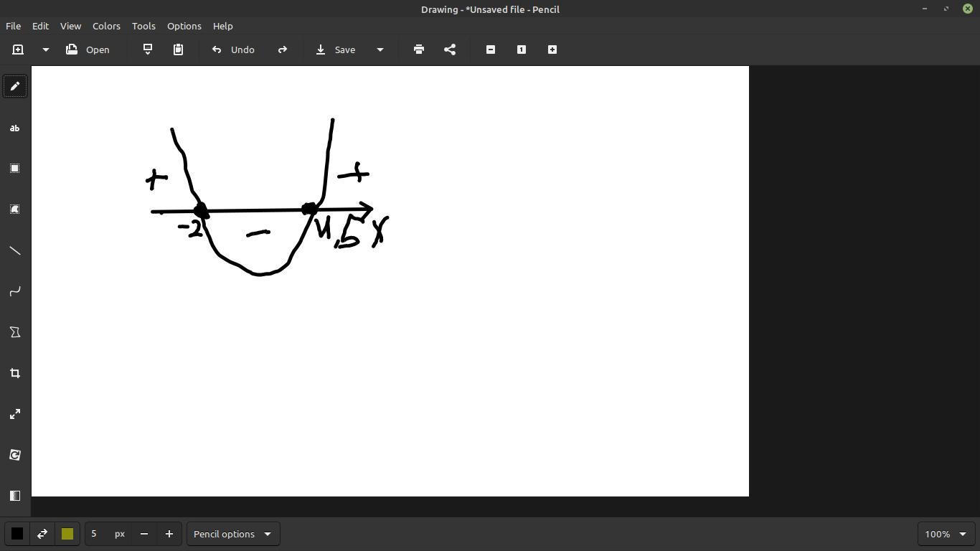980x551 pixels.
Task: Pick the black main color swatch
Action: click(x=17, y=534)
